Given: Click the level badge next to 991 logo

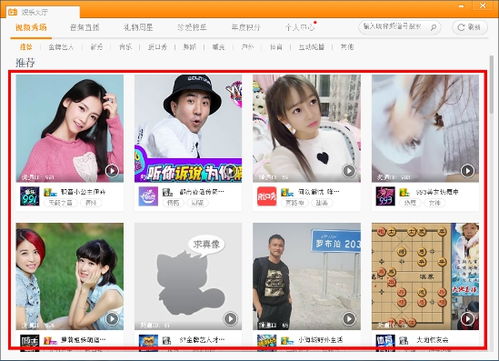Looking at the screenshot, I should (x=50, y=192).
